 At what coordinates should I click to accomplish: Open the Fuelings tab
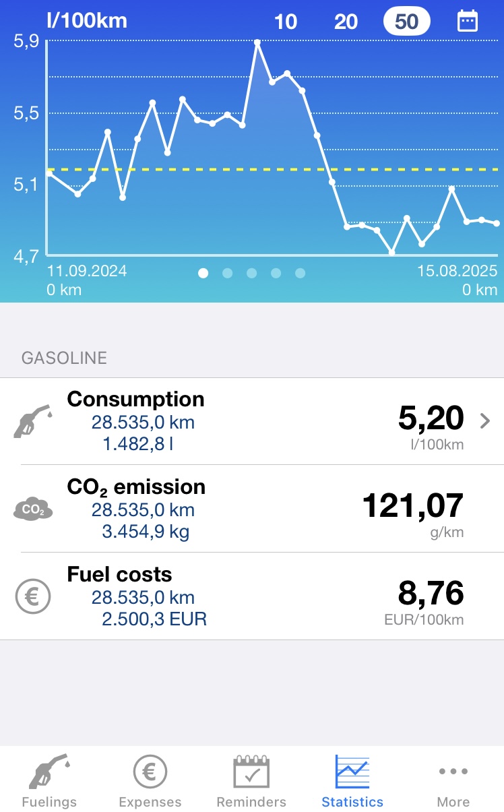tap(49, 780)
